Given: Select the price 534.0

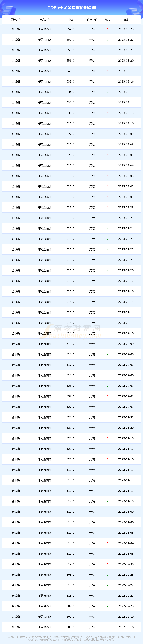Looking at the screenshot, I should [70, 92].
